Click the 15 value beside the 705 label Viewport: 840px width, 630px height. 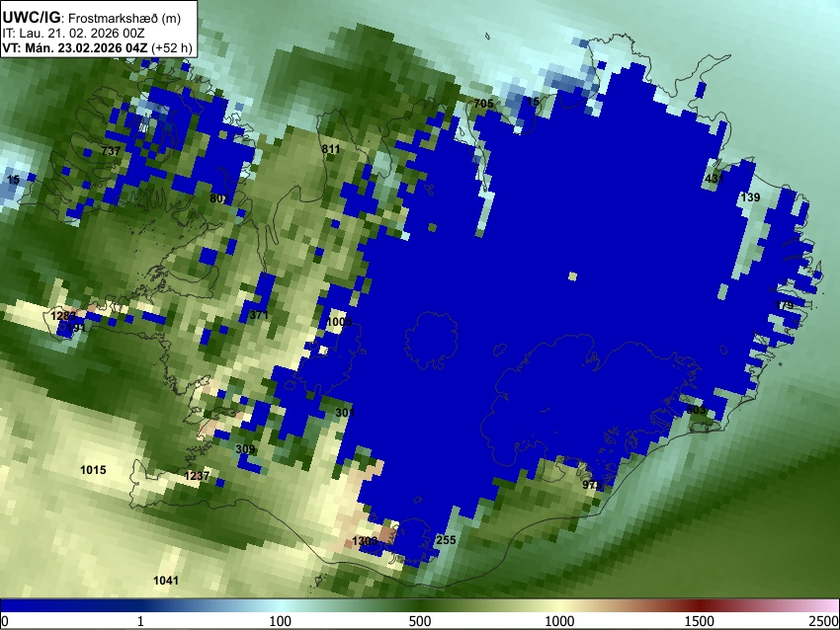(x=533, y=102)
